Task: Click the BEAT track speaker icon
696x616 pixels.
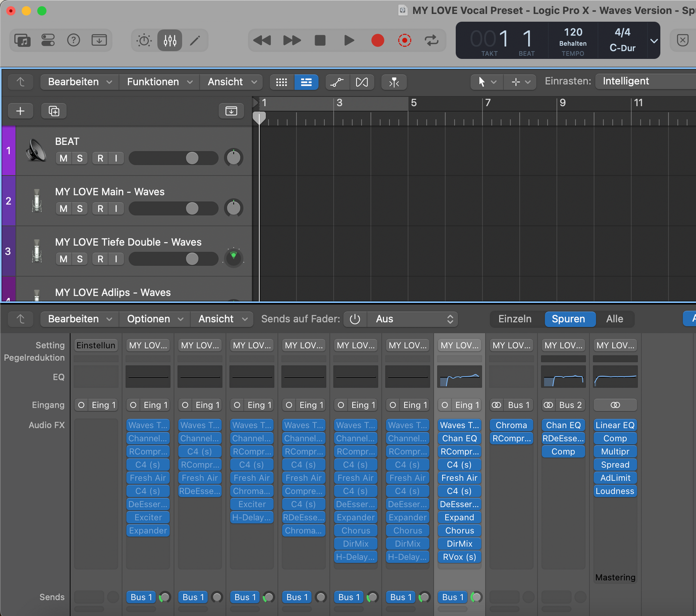Action: coord(37,150)
